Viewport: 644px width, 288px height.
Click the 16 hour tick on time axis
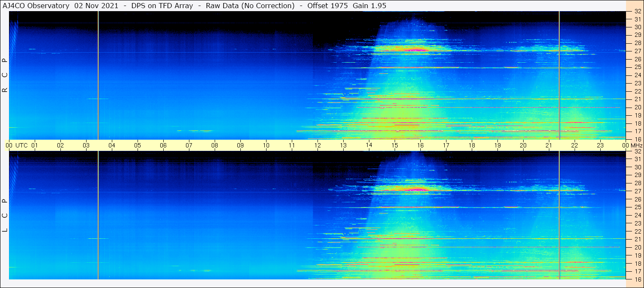coord(420,145)
